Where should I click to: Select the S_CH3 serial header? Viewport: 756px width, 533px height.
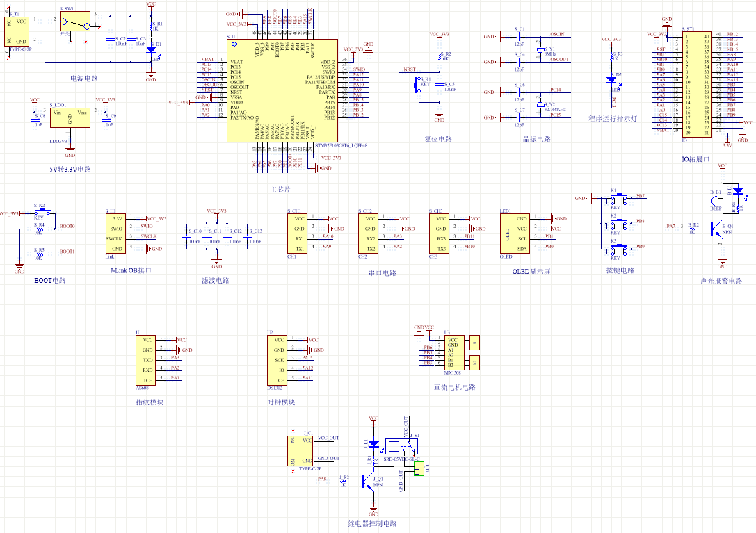pos(440,233)
